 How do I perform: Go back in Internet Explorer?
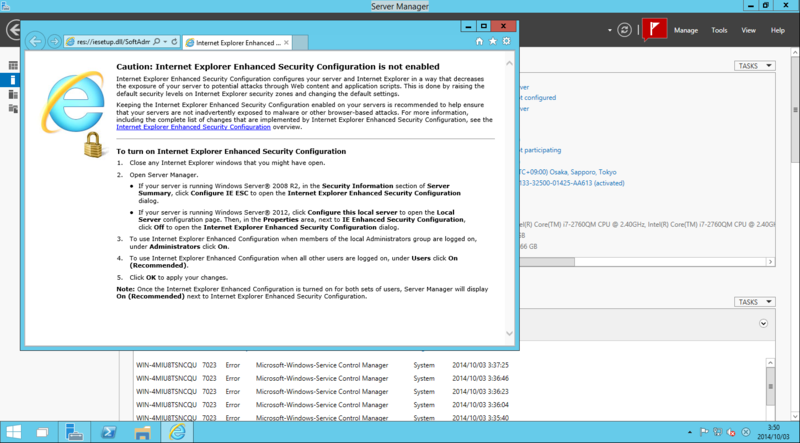coord(35,41)
